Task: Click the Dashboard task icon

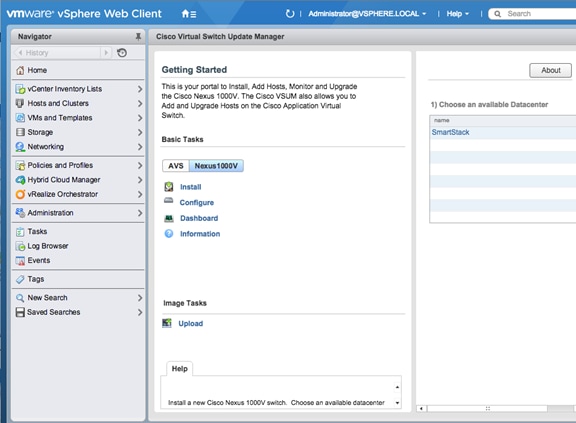Action: point(169,218)
